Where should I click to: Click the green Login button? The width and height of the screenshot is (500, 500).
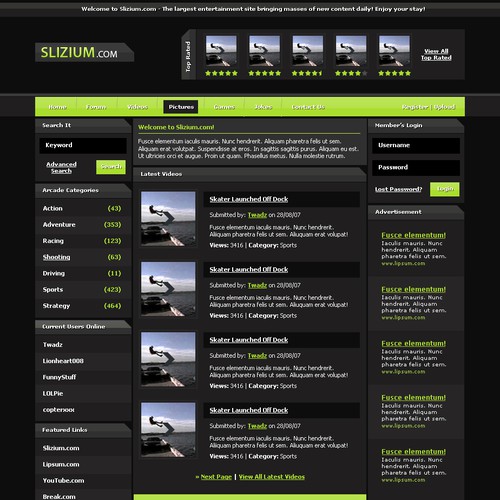tap(445, 189)
